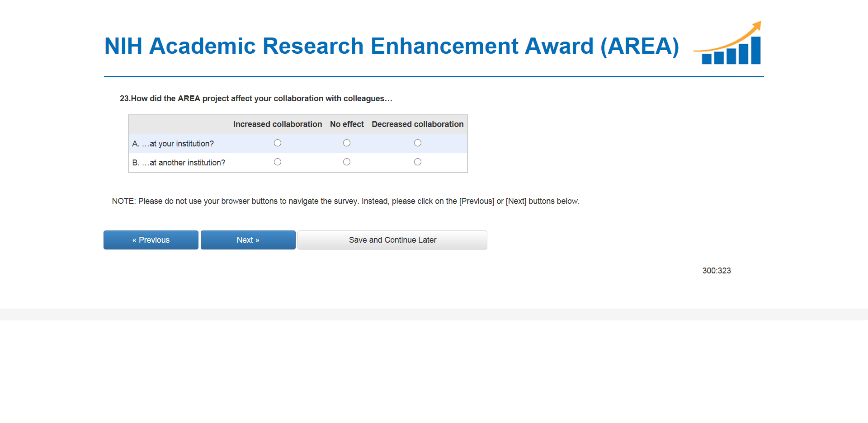
Task: Click the row label 'A. …at your institution?'
Action: [173, 144]
